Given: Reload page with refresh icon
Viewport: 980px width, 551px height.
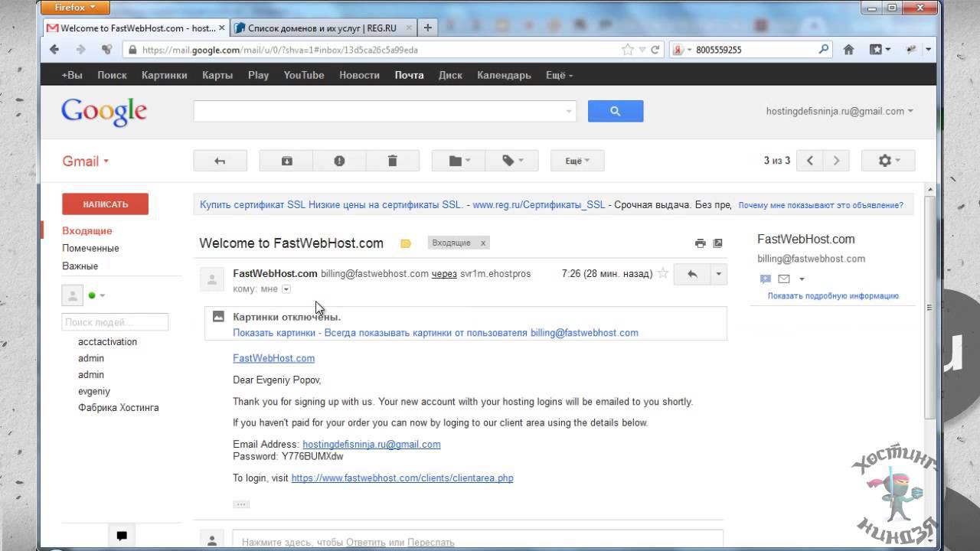Looking at the screenshot, I should (x=655, y=50).
